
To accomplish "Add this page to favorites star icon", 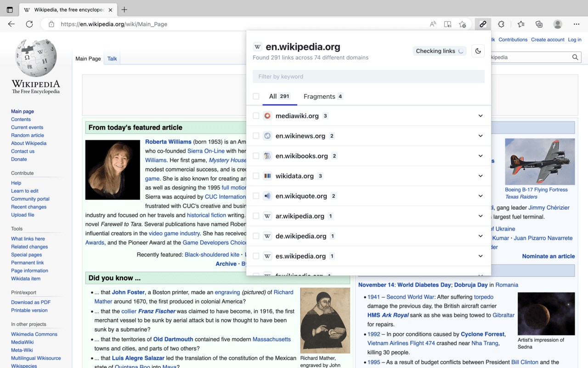I will coord(463,24).
